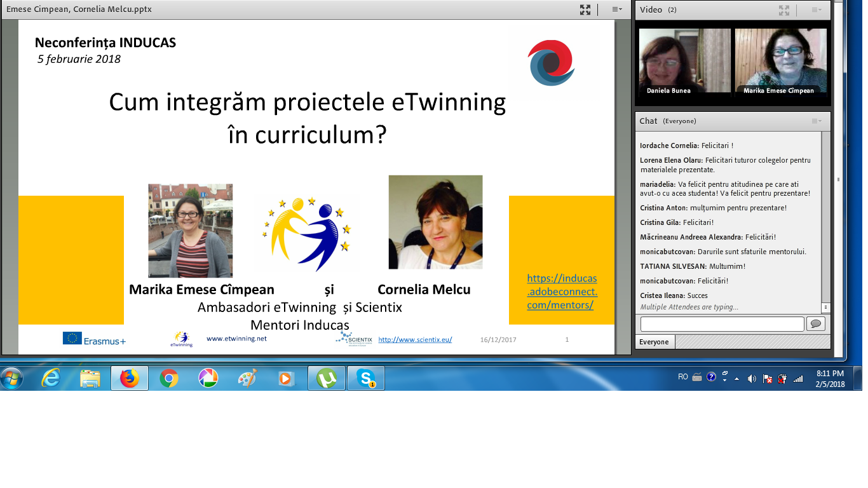Send the chat message with the speech bubble button
Image resolution: width=868 pixels, height=488 pixels.
pyautogui.click(x=815, y=324)
